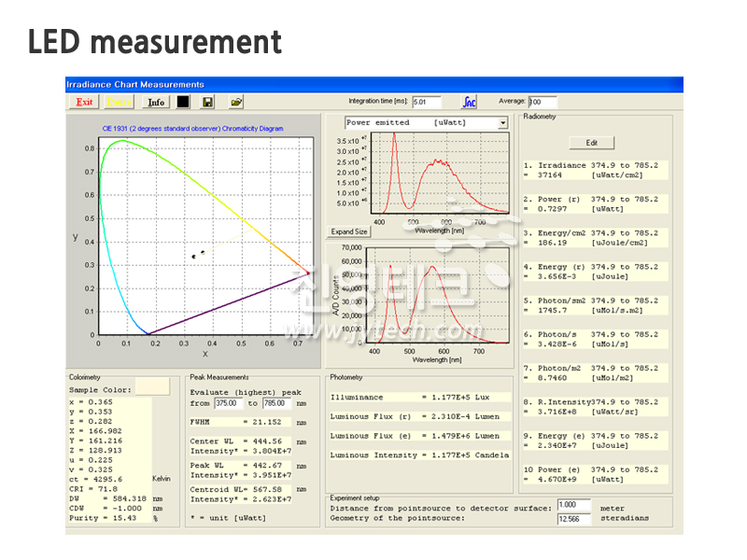The image size is (747, 560).
Task: Click the Power (r) value 0.7297
Action: click(x=553, y=209)
